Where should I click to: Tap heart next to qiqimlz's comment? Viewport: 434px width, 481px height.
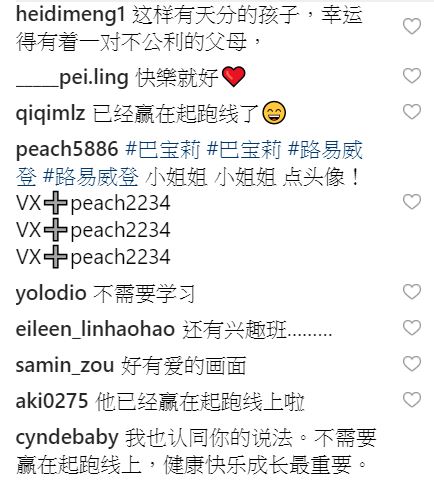(x=412, y=111)
